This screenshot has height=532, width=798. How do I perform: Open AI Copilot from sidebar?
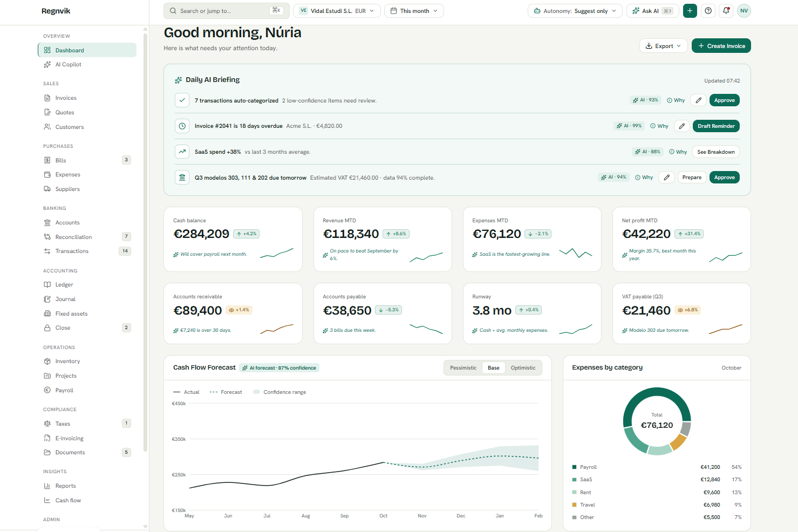pyautogui.click(x=87, y=64)
